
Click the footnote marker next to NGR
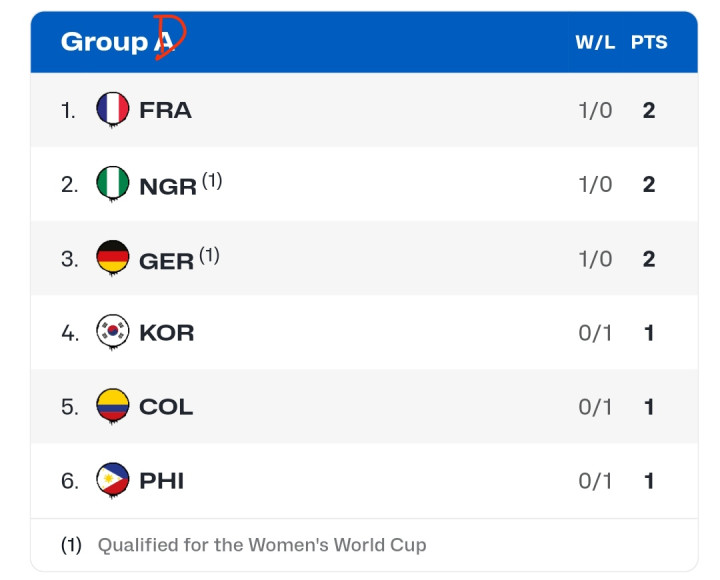point(212,180)
